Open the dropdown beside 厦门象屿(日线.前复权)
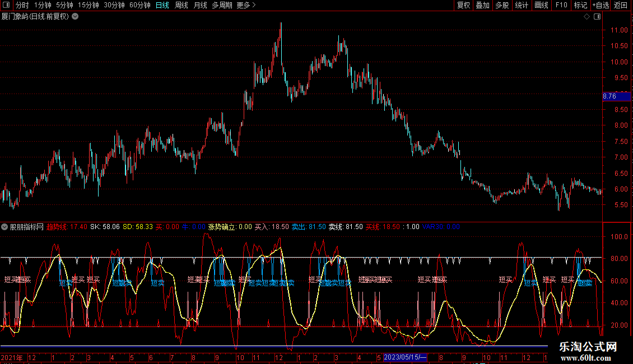Screen dimensions: 633x364 click(76, 17)
